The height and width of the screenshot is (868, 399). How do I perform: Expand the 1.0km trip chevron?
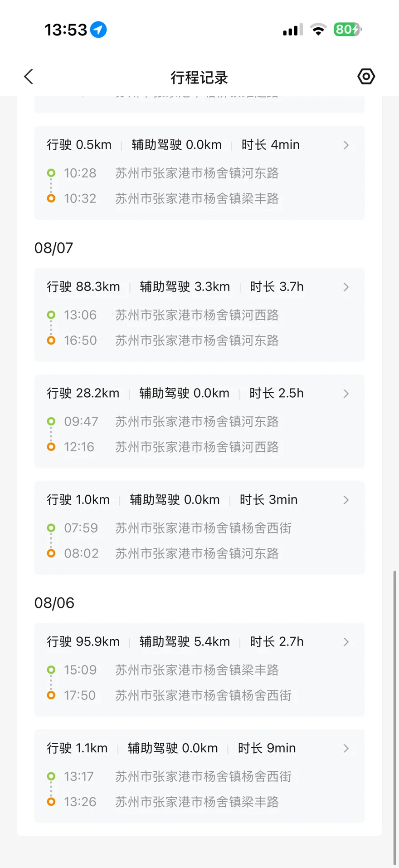pyautogui.click(x=346, y=500)
